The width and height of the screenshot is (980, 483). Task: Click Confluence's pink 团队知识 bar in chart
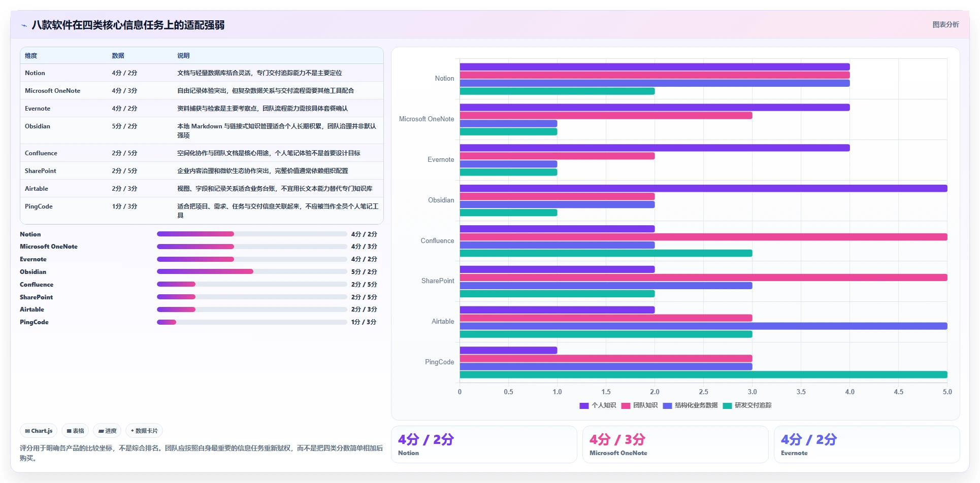pyautogui.click(x=703, y=237)
